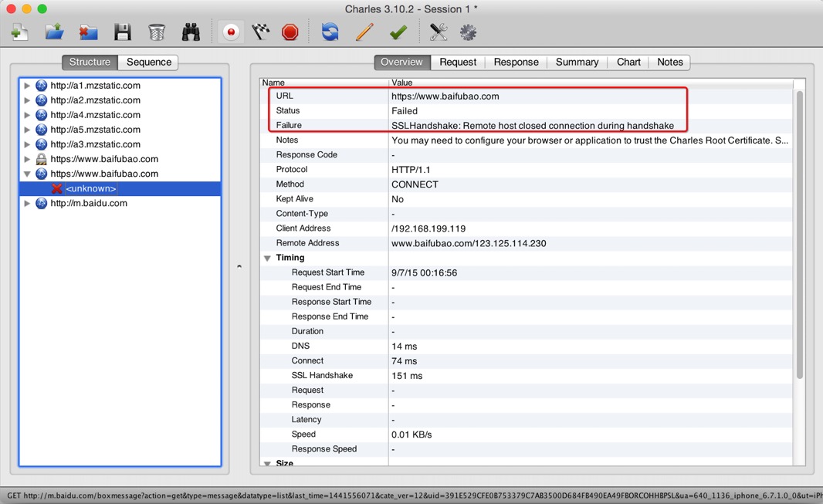Collapse the Timing section
This screenshot has width=823, height=504.
(x=267, y=258)
